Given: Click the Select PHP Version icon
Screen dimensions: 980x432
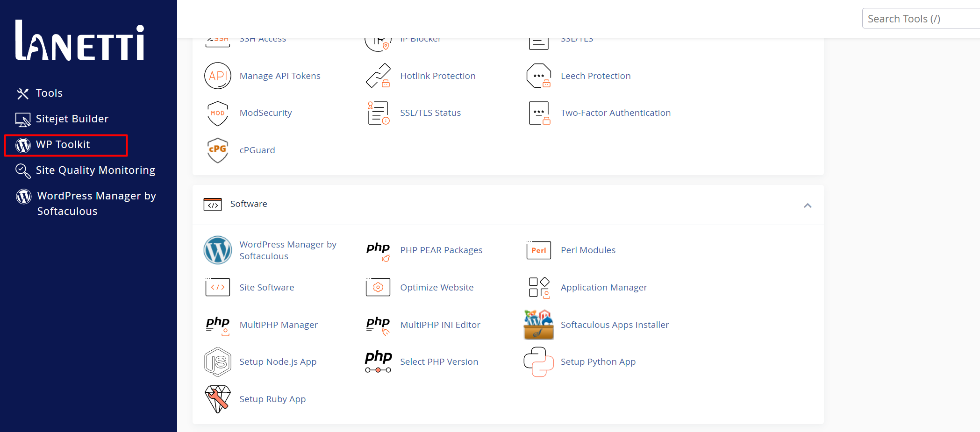Looking at the screenshot, I should pos(378,362).
